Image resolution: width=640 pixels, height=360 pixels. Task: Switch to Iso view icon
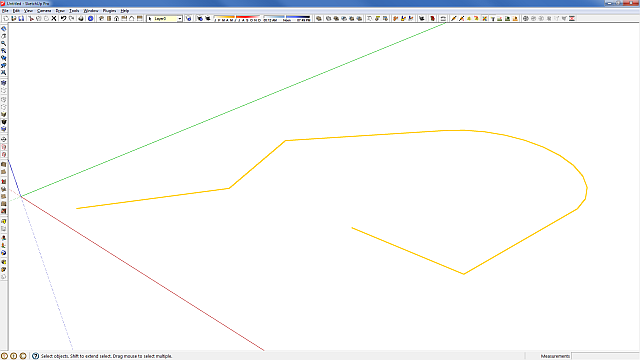(101, 18)
